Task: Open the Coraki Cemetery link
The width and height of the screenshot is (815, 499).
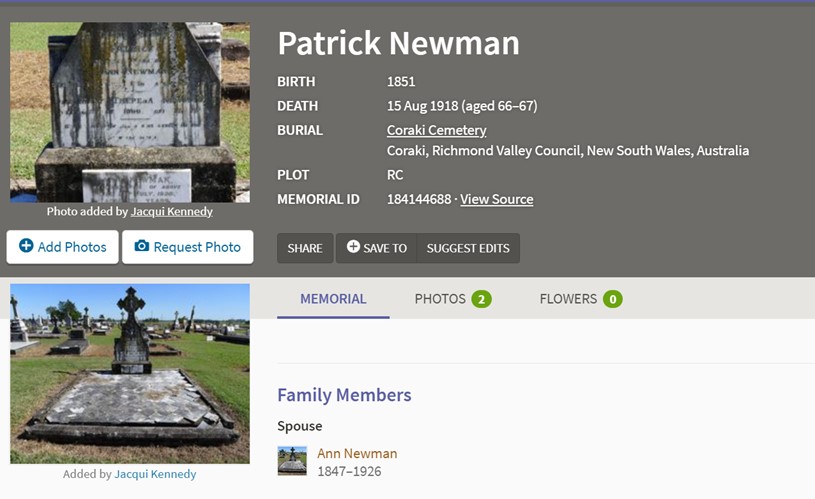Action: [x=436, y=130]
